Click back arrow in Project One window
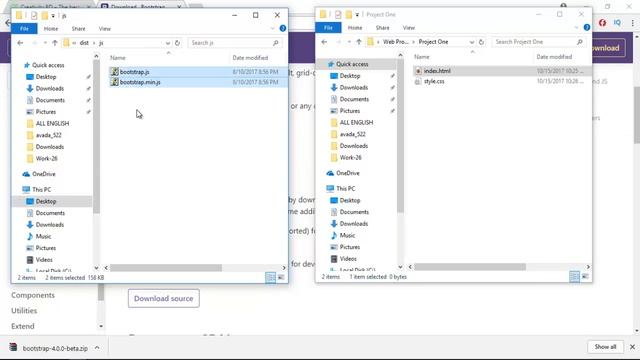This screenshot has height=360, width=640. point(324,42)
